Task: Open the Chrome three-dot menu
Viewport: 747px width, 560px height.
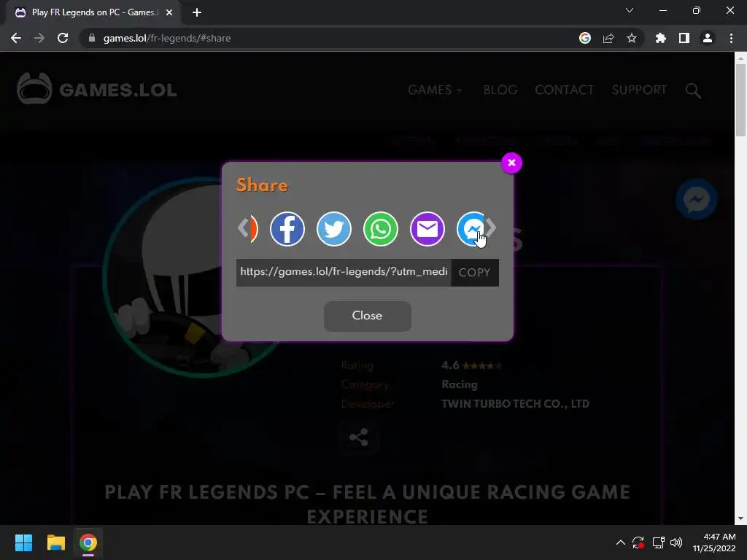Action: click(731, 38)
